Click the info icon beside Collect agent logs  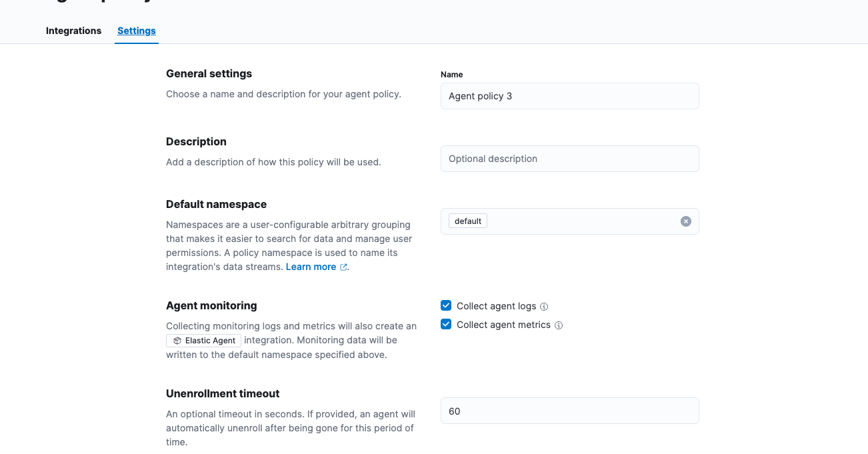[544, 306]
